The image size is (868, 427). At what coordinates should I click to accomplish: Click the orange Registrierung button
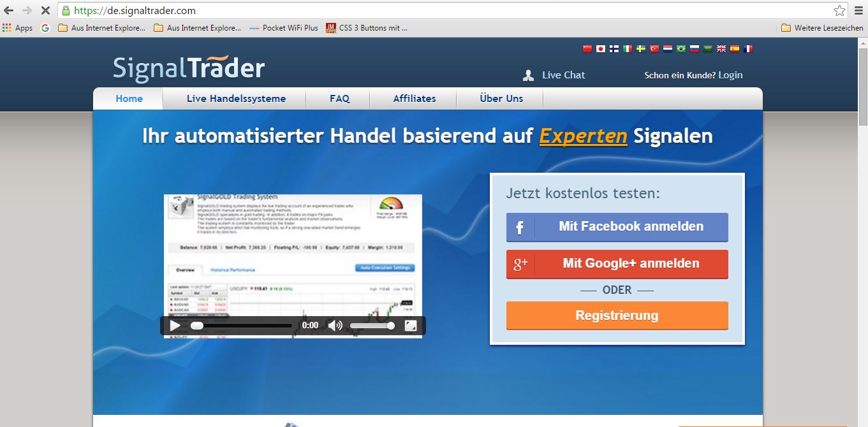click(617, 315)
